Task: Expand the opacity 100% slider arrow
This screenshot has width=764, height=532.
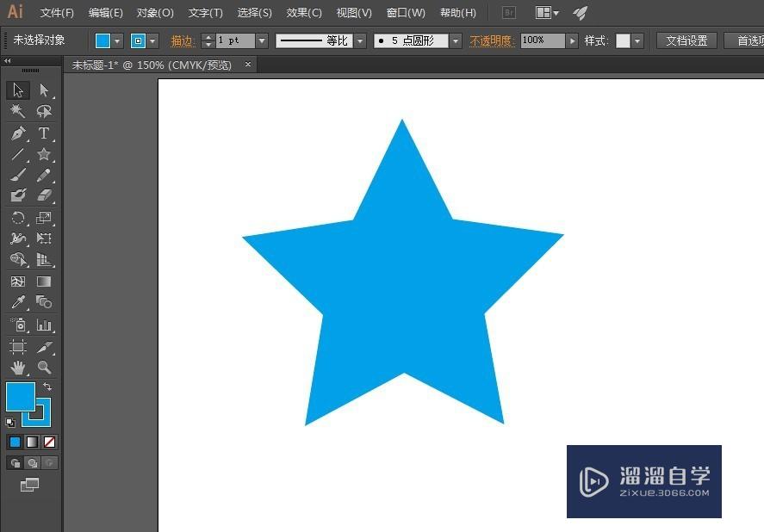Action: (572, 41)
